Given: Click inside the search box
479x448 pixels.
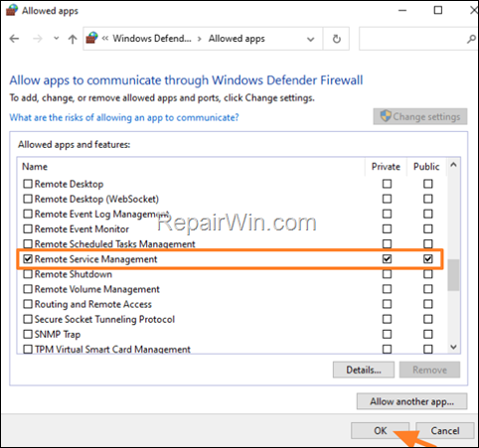Looking at the screenshot, I should click(412, 39).
